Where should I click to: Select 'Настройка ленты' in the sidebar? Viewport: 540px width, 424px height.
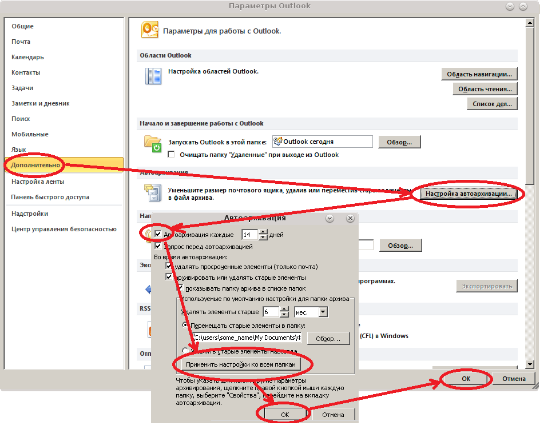tap(38, 182)
